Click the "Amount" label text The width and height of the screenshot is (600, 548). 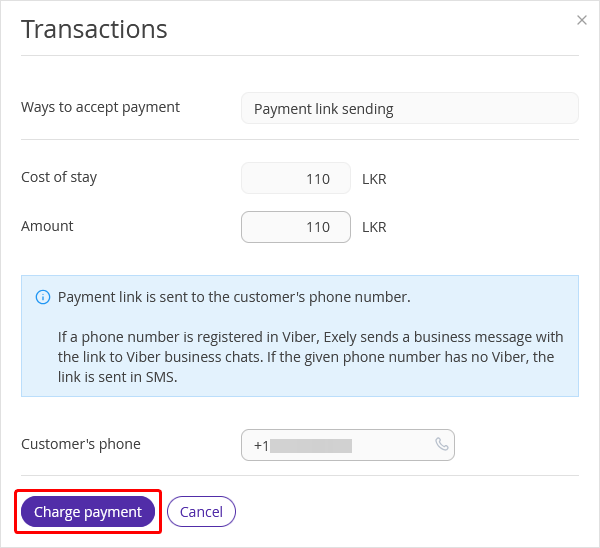coord(47,226)
